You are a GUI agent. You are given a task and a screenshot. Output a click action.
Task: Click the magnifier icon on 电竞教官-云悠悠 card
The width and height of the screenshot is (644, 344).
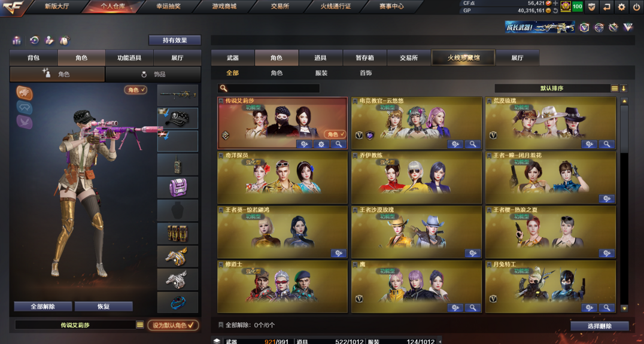(473, 144)
